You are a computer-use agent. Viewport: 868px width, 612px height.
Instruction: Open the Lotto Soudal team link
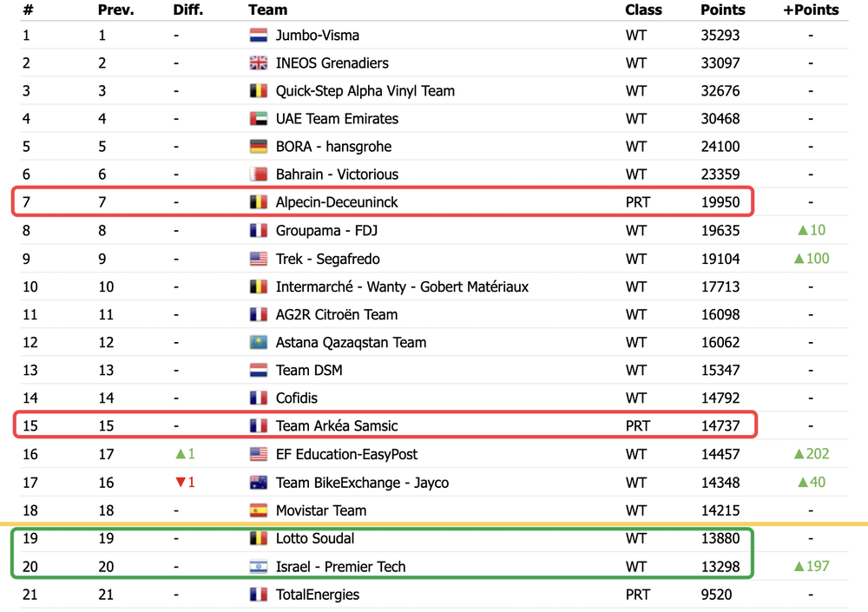pyautogui.click(x=315, y=538)
